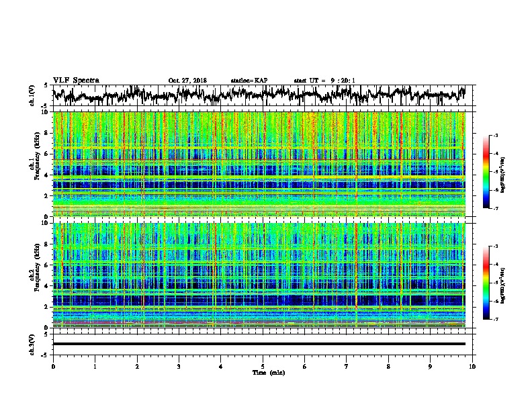Click the ch.1 voltage waveform trace
Screen dimensions: 532x411
click(259, 95)
